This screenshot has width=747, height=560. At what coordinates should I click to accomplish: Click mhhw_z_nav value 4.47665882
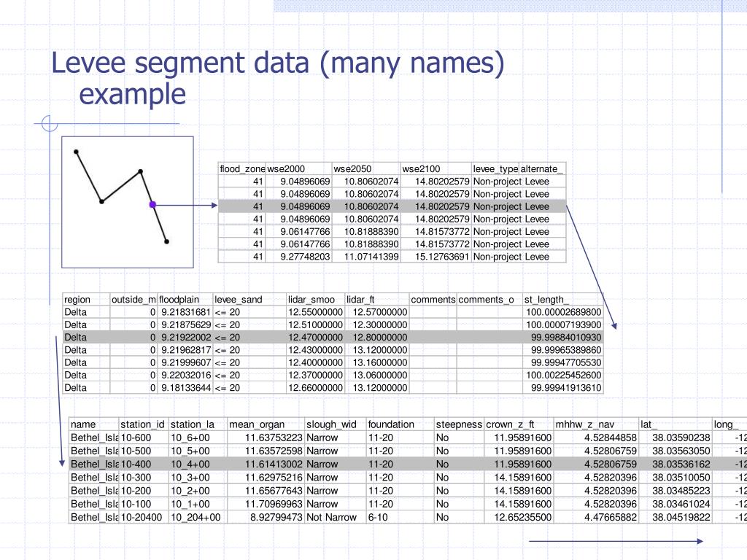point(611,517)
